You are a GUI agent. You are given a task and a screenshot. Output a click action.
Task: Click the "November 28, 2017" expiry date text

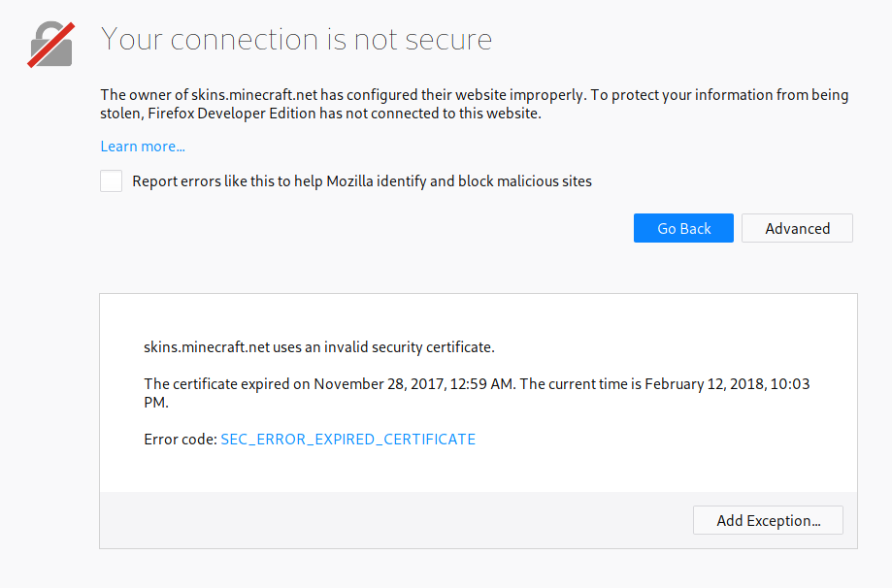[378, 384]
